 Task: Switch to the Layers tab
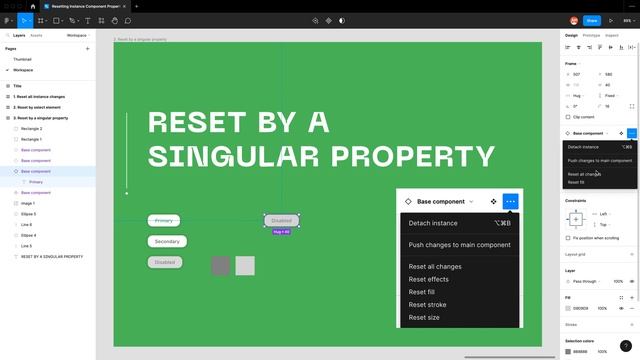[x=19, y=36]
